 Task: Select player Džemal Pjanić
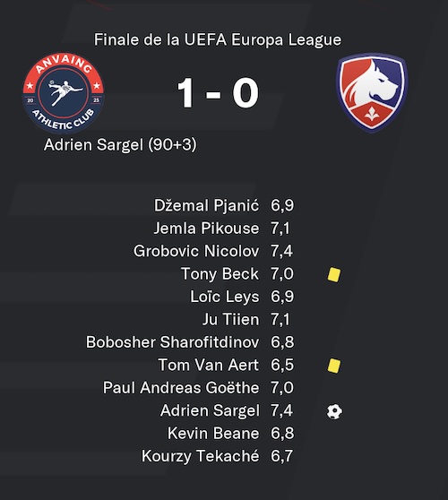coord(206,206)
